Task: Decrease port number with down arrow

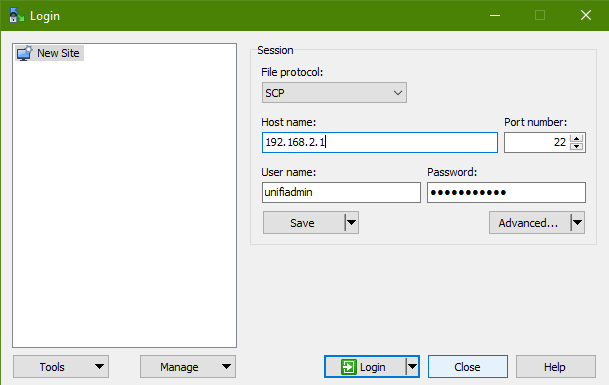Action: coord(577,147)
